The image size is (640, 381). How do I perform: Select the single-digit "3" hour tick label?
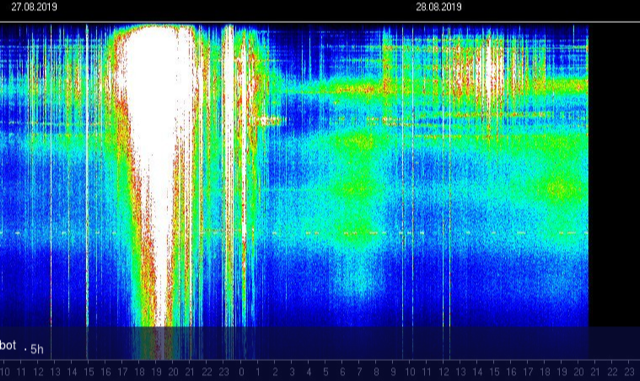(292, 372)
